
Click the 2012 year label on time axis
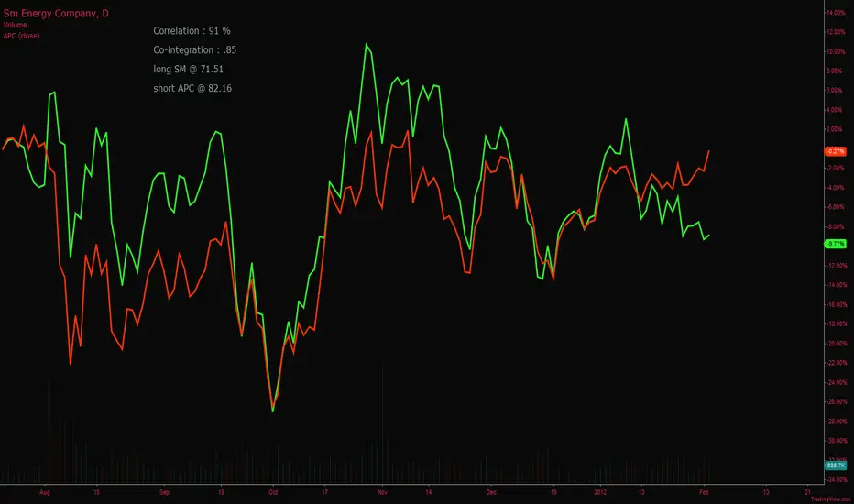[600, 493]
